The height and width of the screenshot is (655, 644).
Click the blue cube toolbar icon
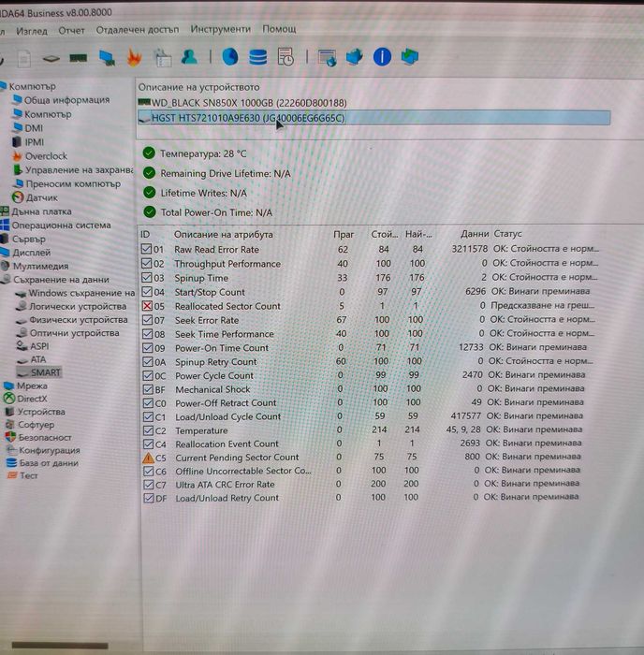(x=355, y=57)
